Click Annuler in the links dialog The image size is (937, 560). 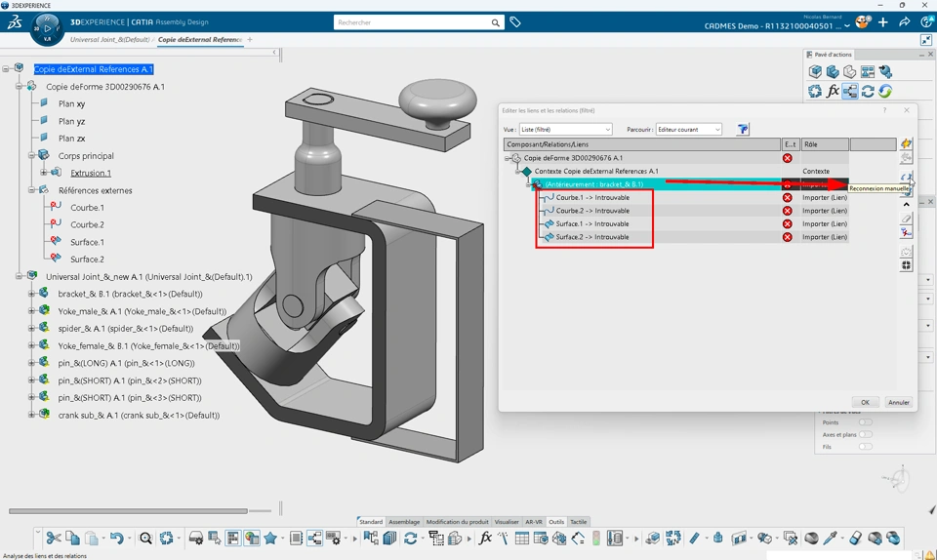pyautogui.click(x=898, y=402)
